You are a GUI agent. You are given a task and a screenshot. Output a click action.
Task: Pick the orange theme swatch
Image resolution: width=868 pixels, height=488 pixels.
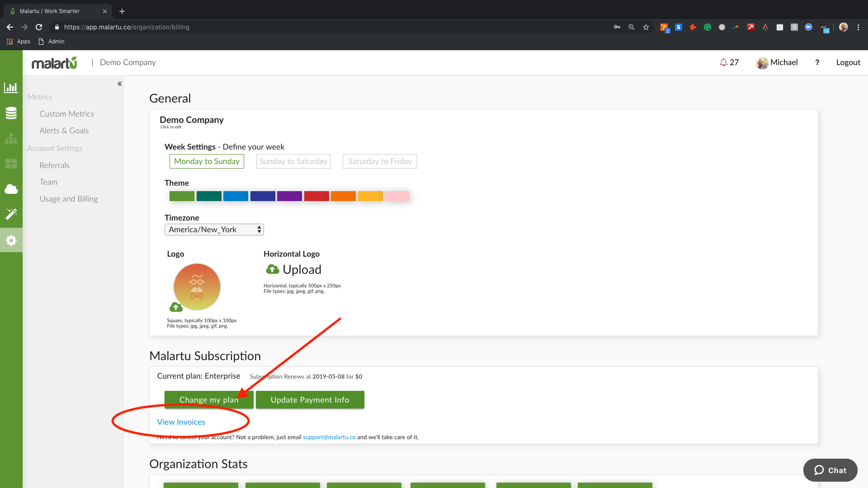click(x=343, y=196)
